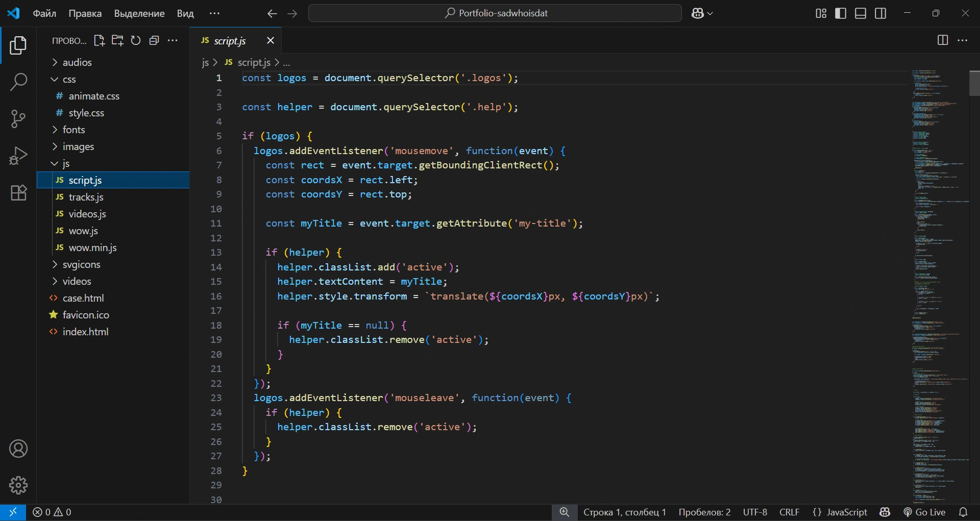This screenshot has width=980, height=521.
Task: Refresh the explorer file tree
Action: [136, 41]
